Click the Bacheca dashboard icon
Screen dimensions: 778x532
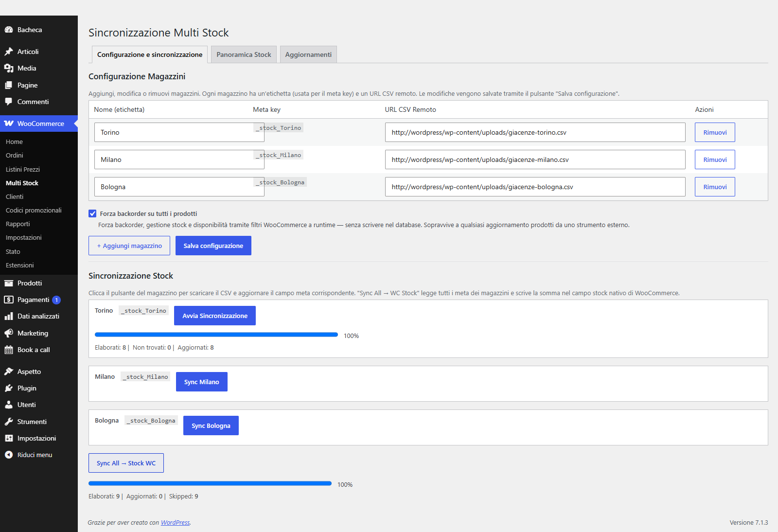click(x=9, y=30)
